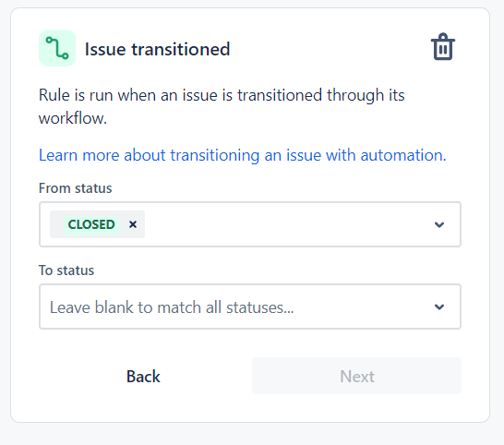The width and height of the screenshot is (504, 445).
Task: Click the Next button
Action: click(x=357, y=376)
